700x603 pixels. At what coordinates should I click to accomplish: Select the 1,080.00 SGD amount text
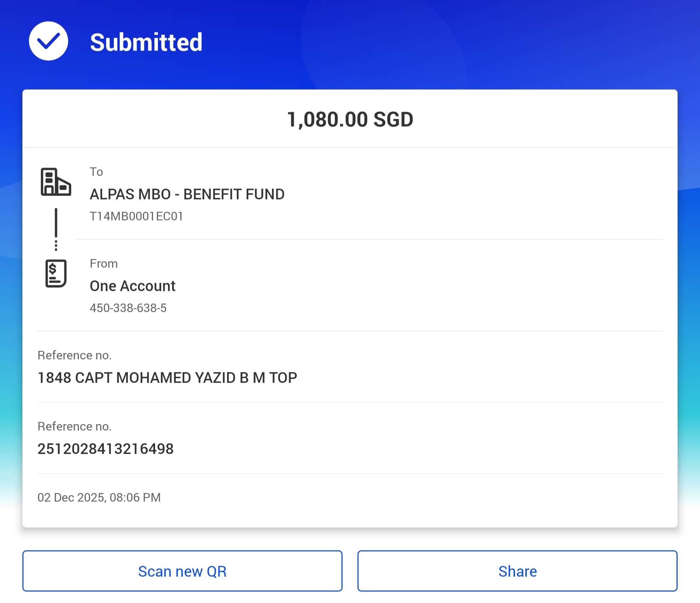coord(350,119)
